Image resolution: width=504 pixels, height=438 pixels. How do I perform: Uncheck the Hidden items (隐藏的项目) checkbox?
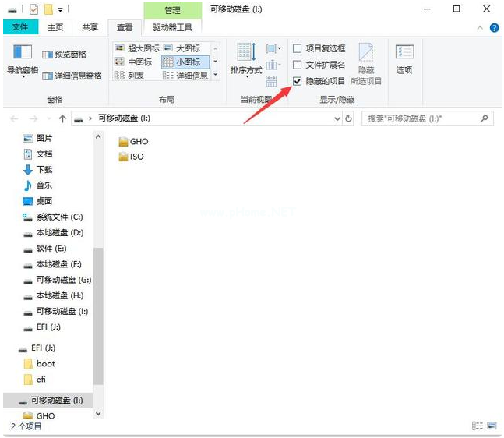pos(297,81)
